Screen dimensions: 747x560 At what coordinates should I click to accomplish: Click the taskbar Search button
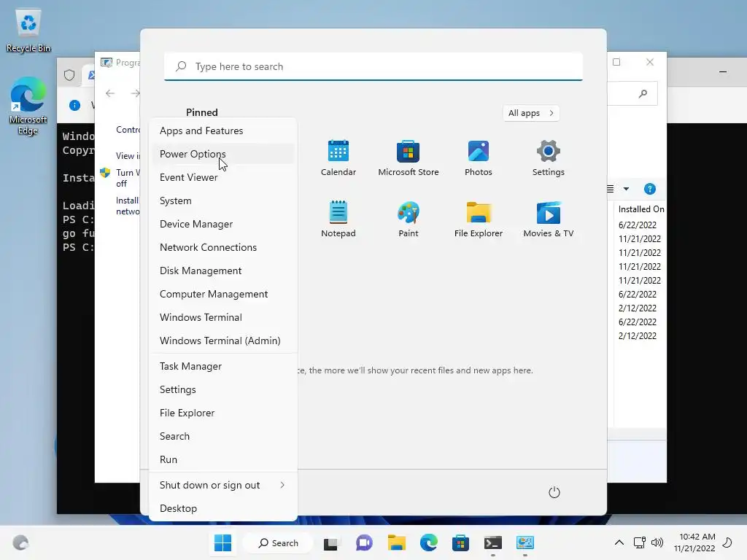click(278, 542)
